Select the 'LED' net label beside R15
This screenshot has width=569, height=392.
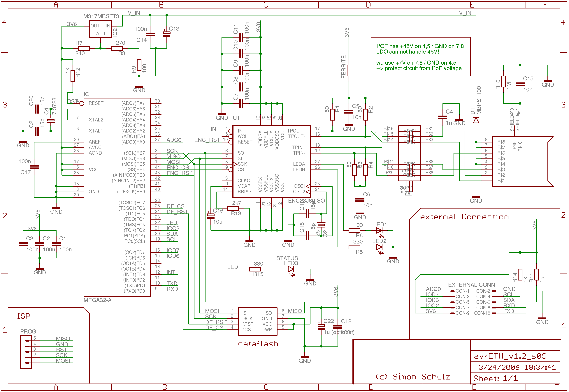coord(232,267)
